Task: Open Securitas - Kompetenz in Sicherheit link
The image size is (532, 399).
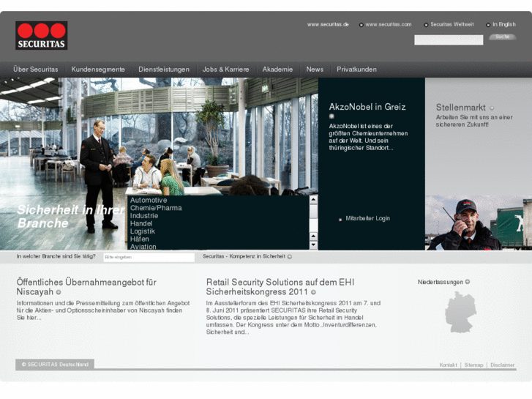Action: (244, 256)
